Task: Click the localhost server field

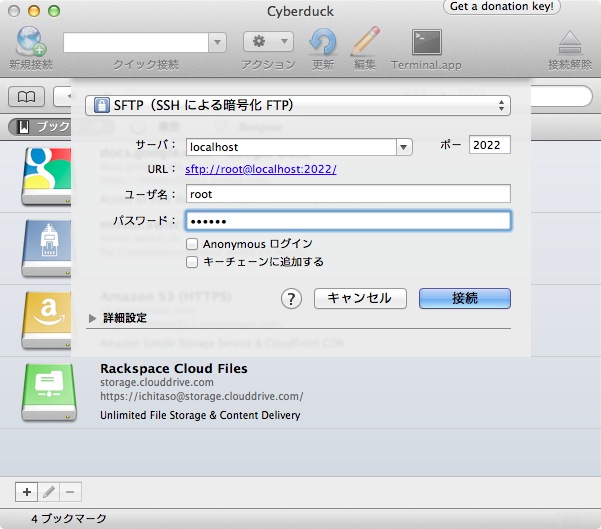Action: click(x=291, y=147)
